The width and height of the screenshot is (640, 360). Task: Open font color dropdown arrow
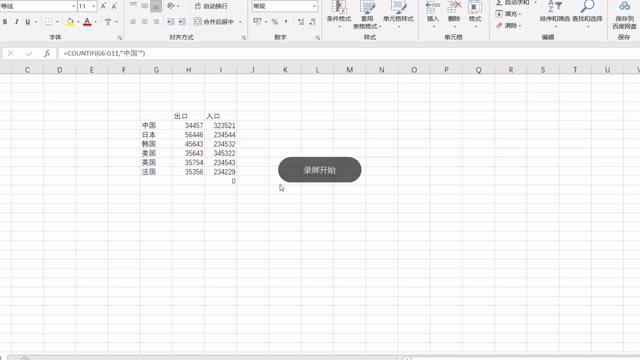(96, 22)
